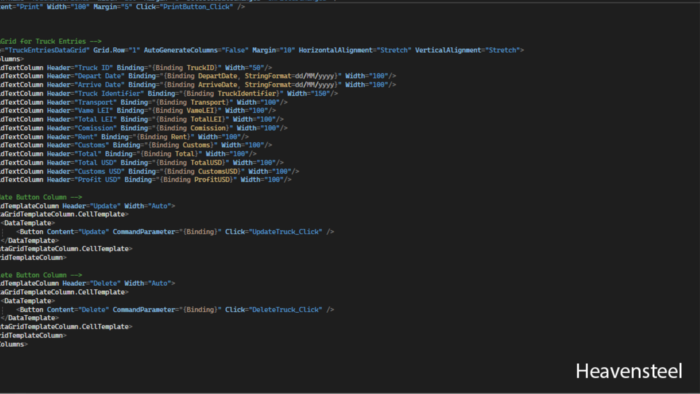Click the Grid.Row="1" attribute
Image resolution: width=700 pixels, height=394 pixels.
tap(117, 50)
